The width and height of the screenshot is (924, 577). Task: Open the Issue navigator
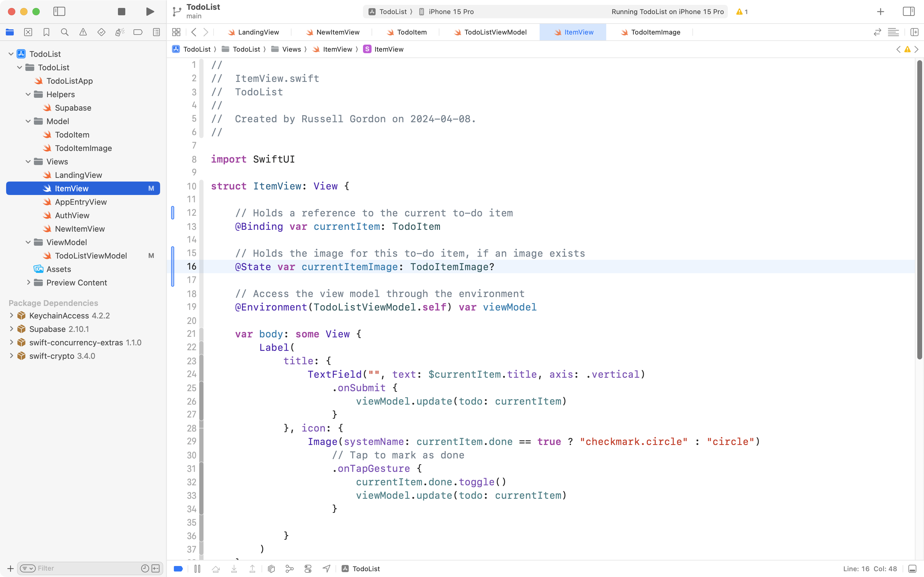pos(83,32)
